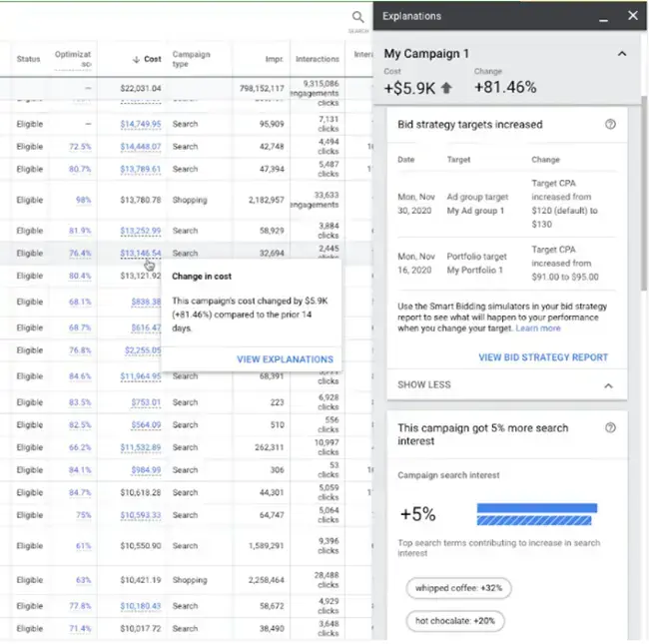649x644 pixels.
Task: Open cost value $13,252.99
Action: 141,231
